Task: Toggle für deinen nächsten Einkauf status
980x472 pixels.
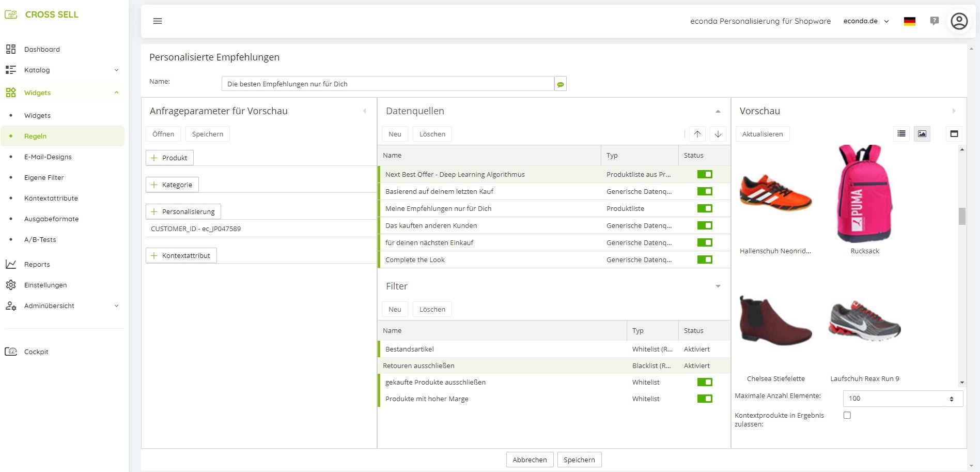Action: 705,242
